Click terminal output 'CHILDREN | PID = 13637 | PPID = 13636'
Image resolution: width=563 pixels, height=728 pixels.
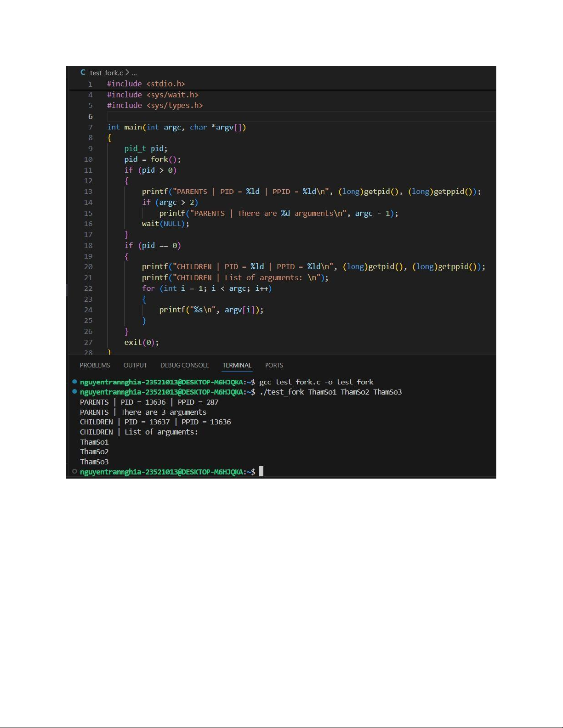(155, 422)
